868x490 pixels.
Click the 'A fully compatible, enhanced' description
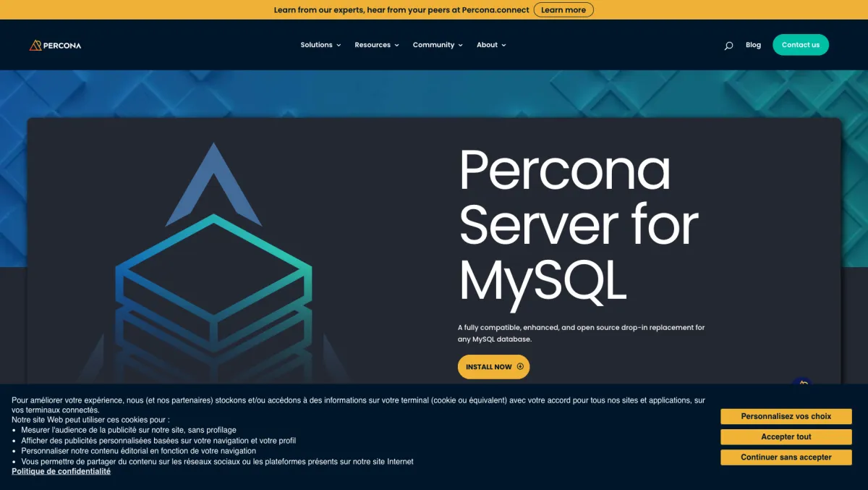click(581, 333)
